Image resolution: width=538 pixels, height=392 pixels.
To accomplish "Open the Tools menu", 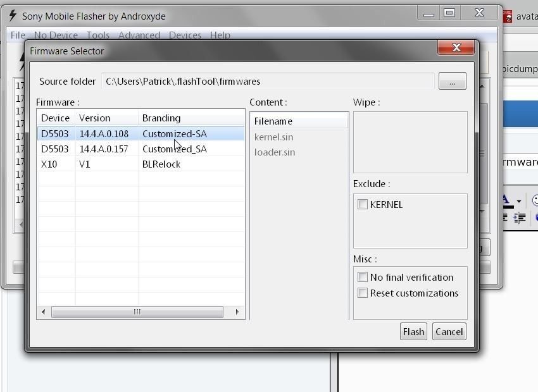I will 97,35.
